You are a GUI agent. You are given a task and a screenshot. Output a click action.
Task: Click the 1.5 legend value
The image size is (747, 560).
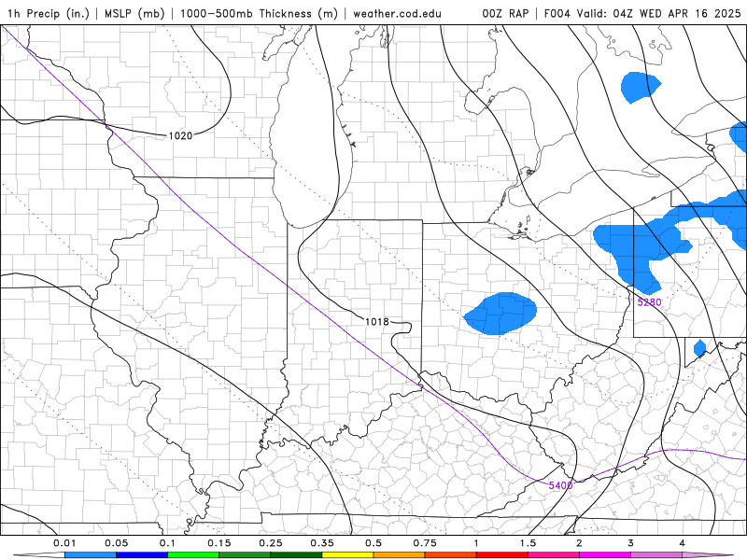(528, 543)
